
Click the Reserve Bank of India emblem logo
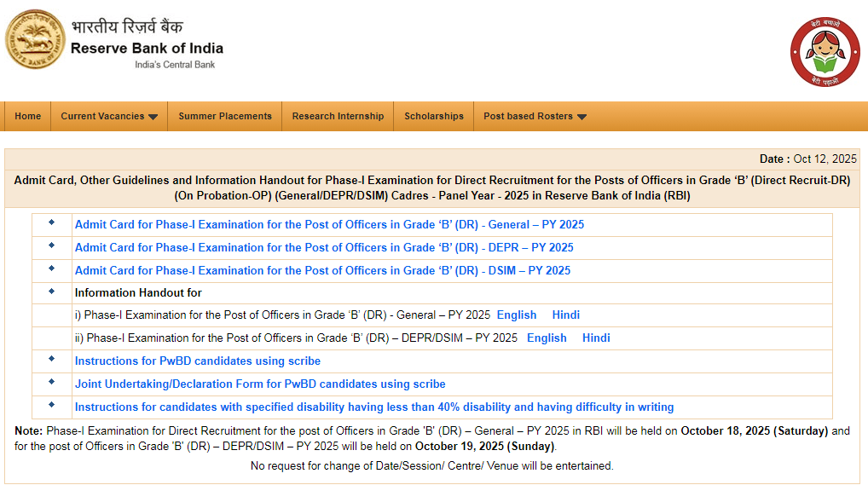34,41
